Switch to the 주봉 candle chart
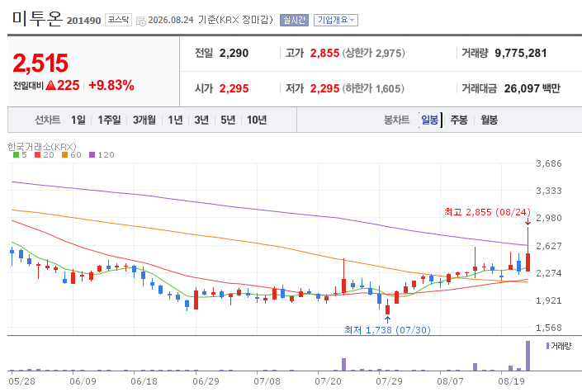The height and width of the screenshot is (392, 582). pos(459,120)
